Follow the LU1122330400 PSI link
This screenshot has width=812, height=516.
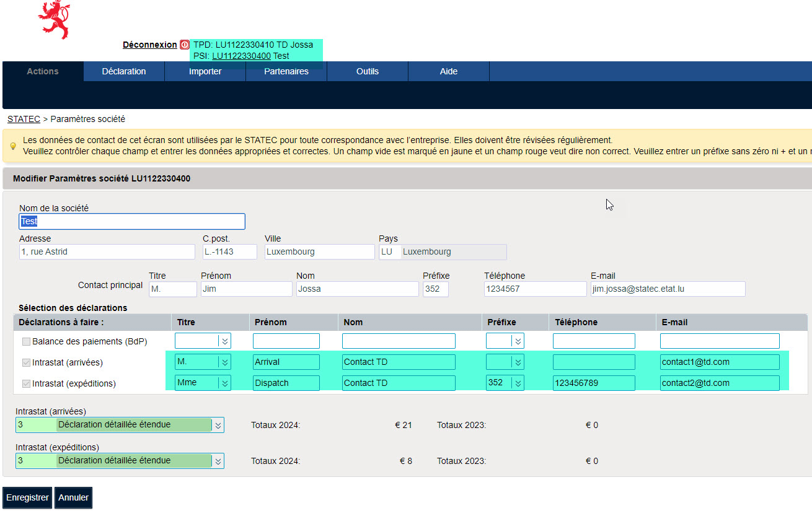242,56
